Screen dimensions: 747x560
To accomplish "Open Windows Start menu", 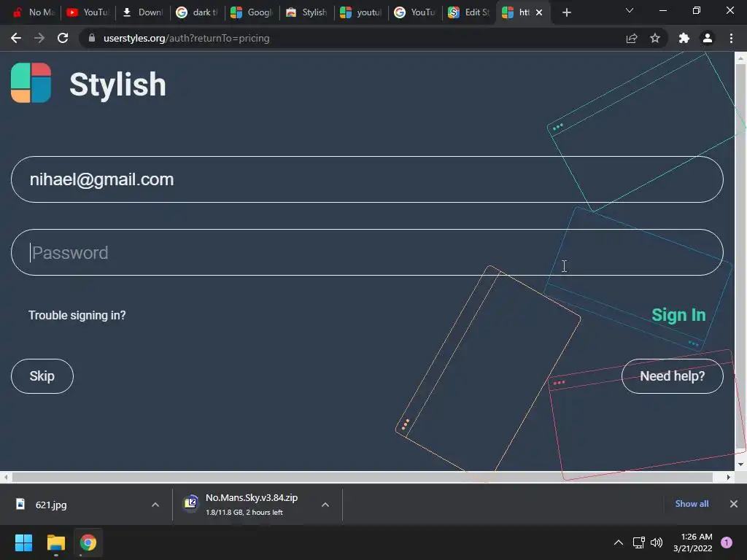I will (23, 542).
